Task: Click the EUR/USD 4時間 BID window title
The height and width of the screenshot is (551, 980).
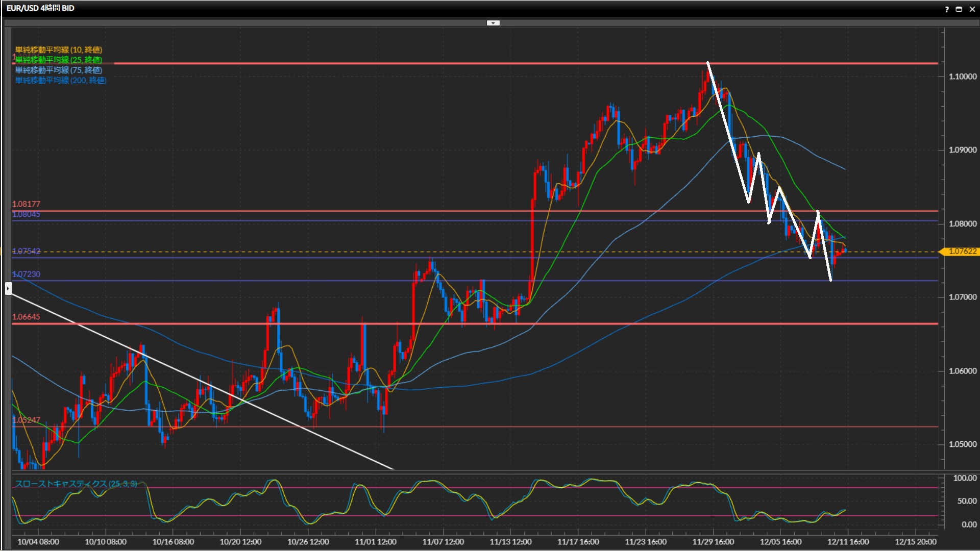Action: click(x=40, y=8)
